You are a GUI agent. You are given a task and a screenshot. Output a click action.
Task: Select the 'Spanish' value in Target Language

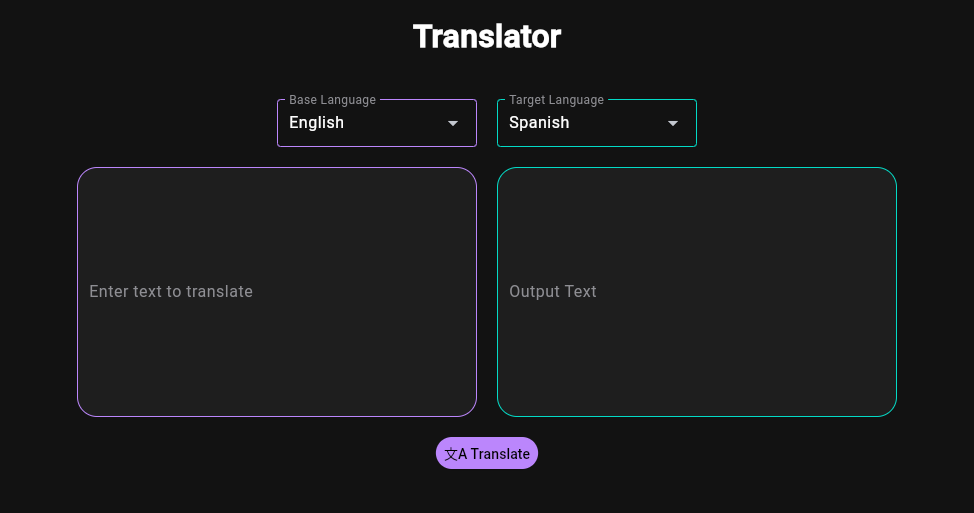(539, 123)
